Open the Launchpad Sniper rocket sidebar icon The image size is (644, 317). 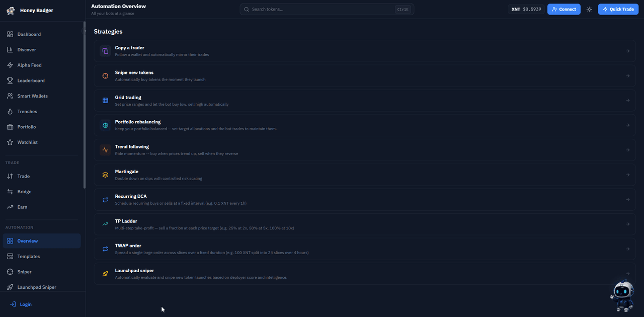coord(10,287)
